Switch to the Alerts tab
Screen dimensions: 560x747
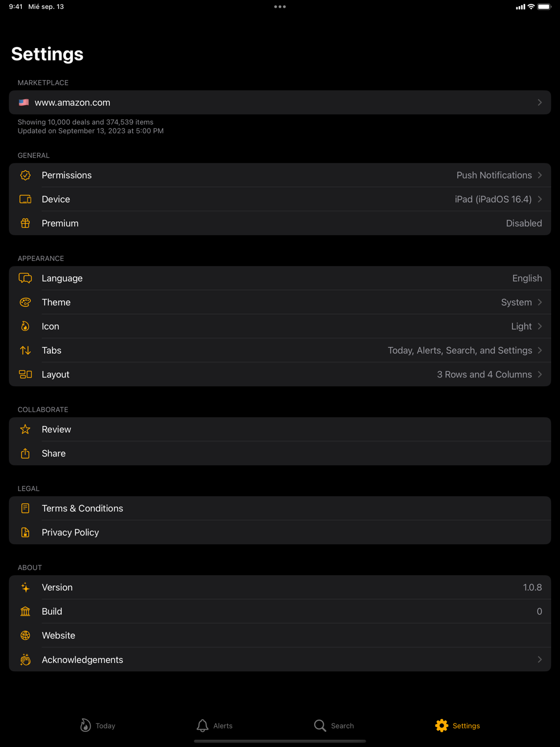point(214,726)
